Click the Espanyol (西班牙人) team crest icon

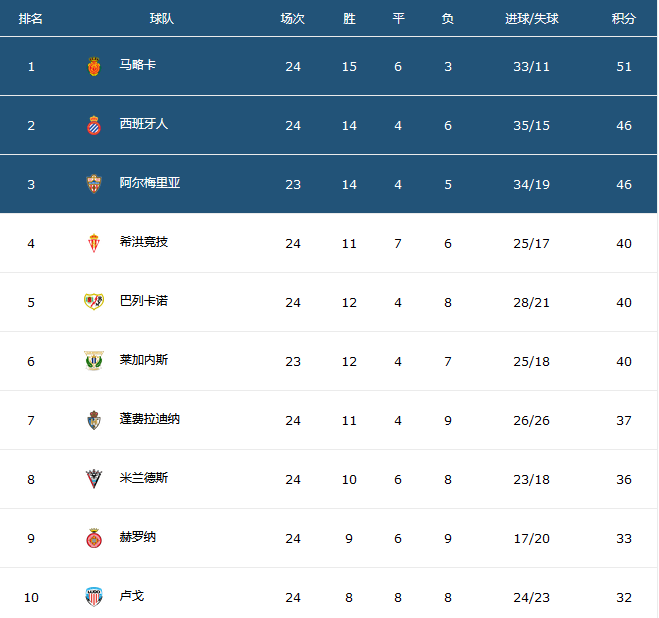click(x=94, y=126)
